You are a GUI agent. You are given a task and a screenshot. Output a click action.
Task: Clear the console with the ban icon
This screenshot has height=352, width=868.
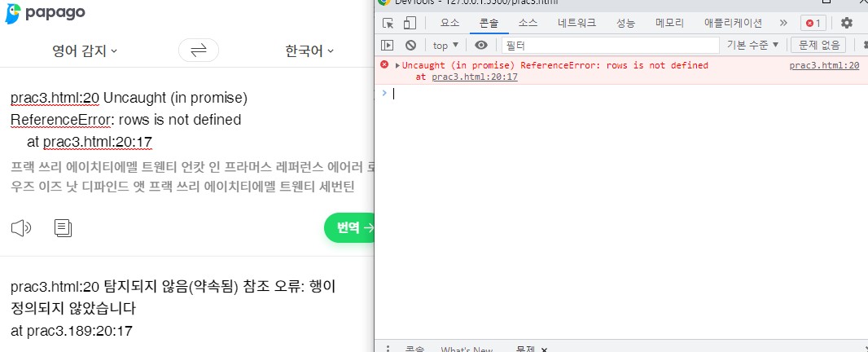point(410,45)
